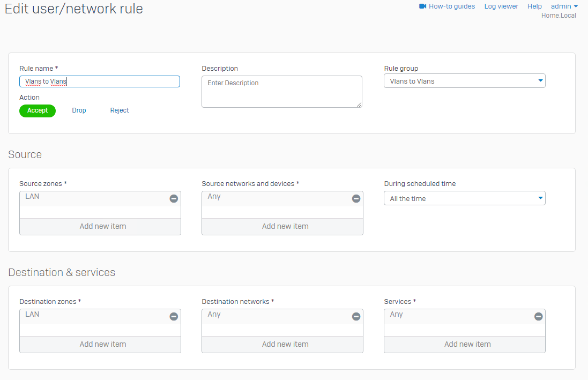Remove Any from Destination networks
This screenshot has width=588, height=380.
[x=356, y=316]
